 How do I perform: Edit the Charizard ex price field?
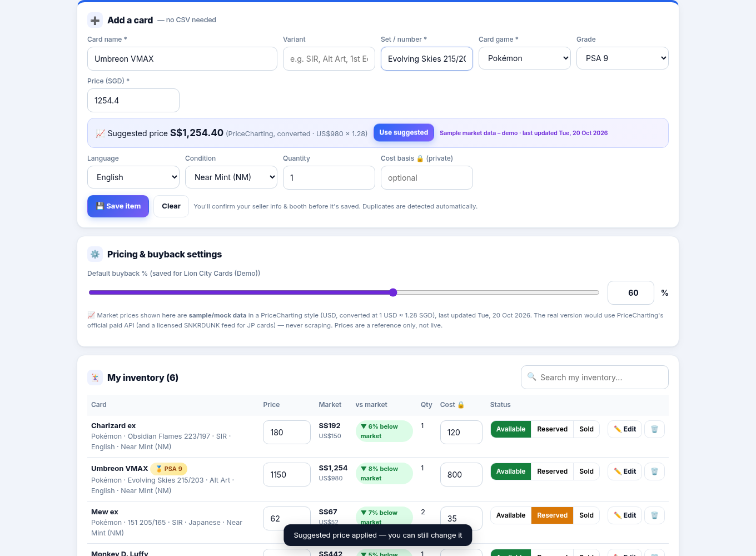(x=287, y=433)
